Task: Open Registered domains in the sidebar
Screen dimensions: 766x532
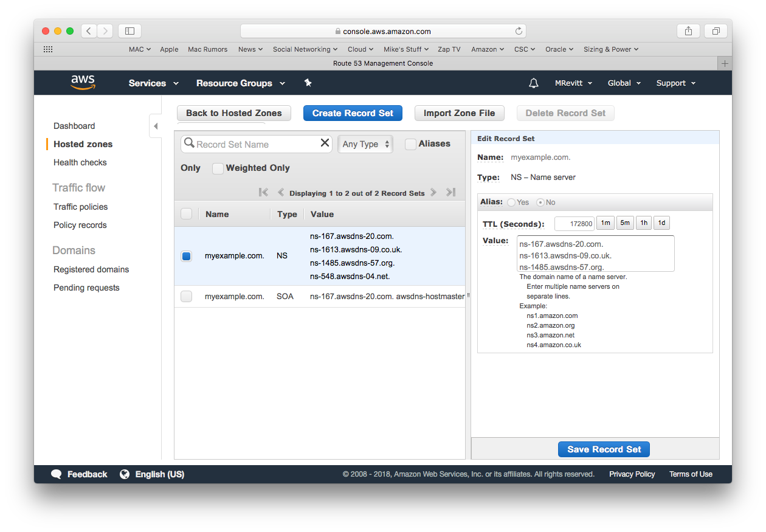Action: click(91, 269)
